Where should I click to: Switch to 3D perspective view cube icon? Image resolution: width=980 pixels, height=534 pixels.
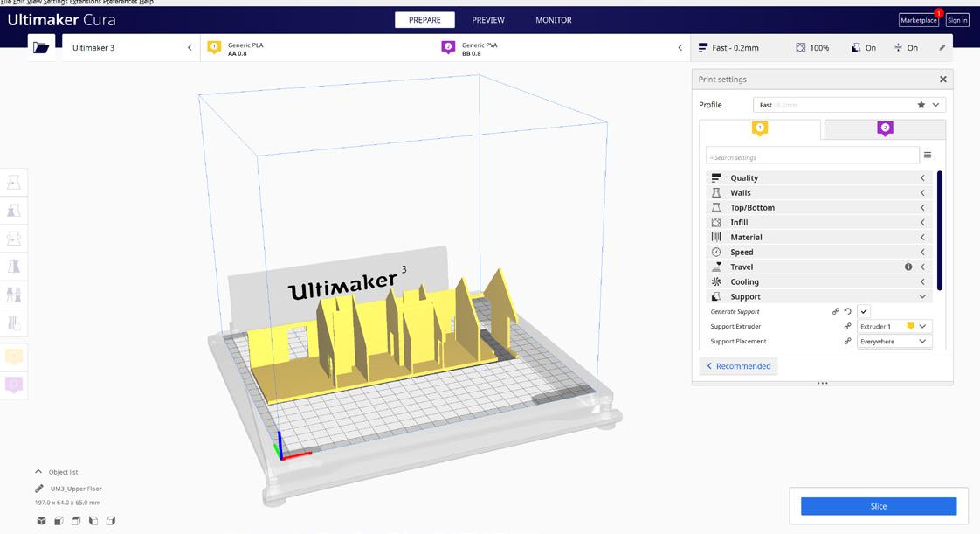(x=41, y=520)
